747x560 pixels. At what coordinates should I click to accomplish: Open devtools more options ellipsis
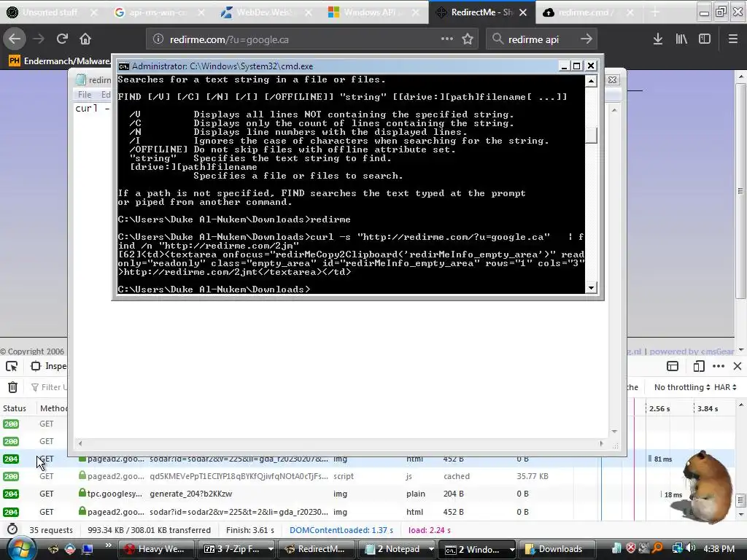pos(719,366)
